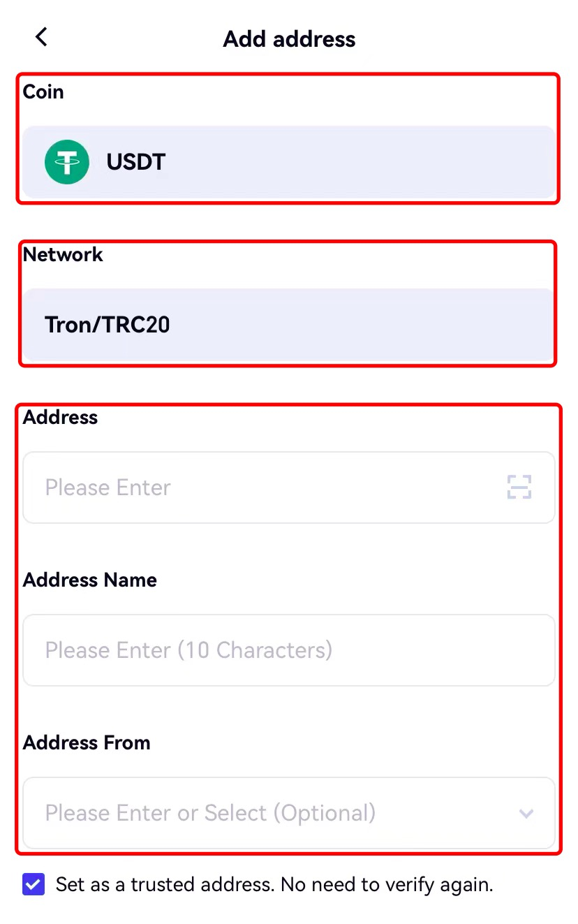
Task: Expand the Address From dropdown chevron
Action: coord(526,813)
